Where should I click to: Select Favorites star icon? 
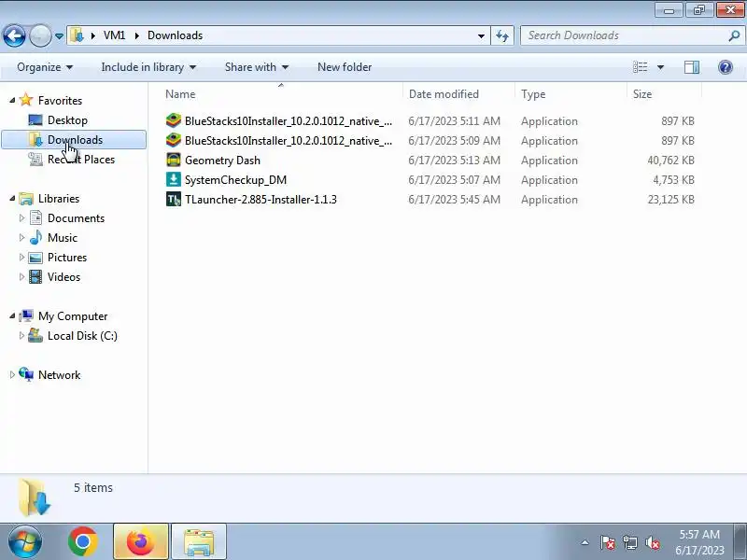click(x=26, y=100)
